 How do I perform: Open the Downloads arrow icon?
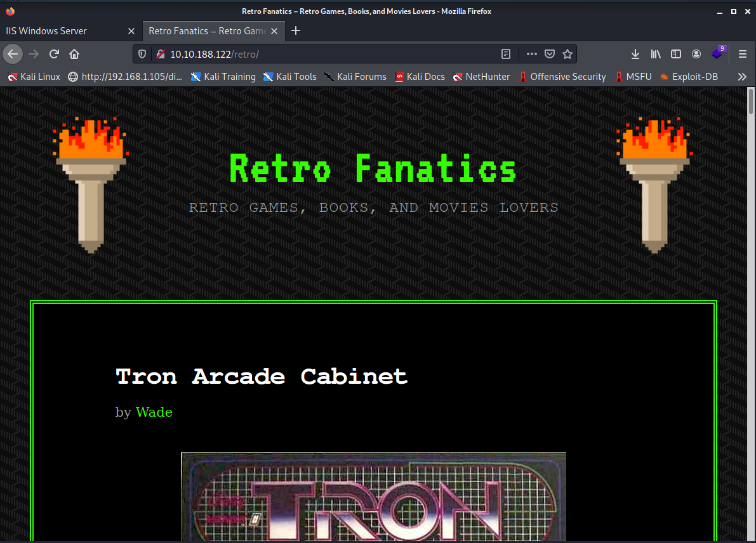(635, 54)
